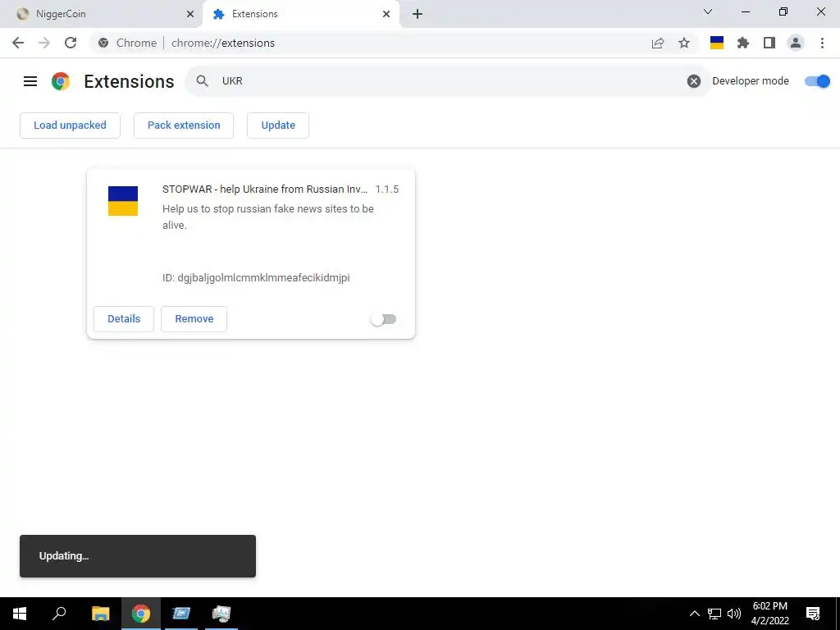Click the Developer mode label
Viewport: 840px width, 630px height.
pyautogui.click(x=751, y=81)
